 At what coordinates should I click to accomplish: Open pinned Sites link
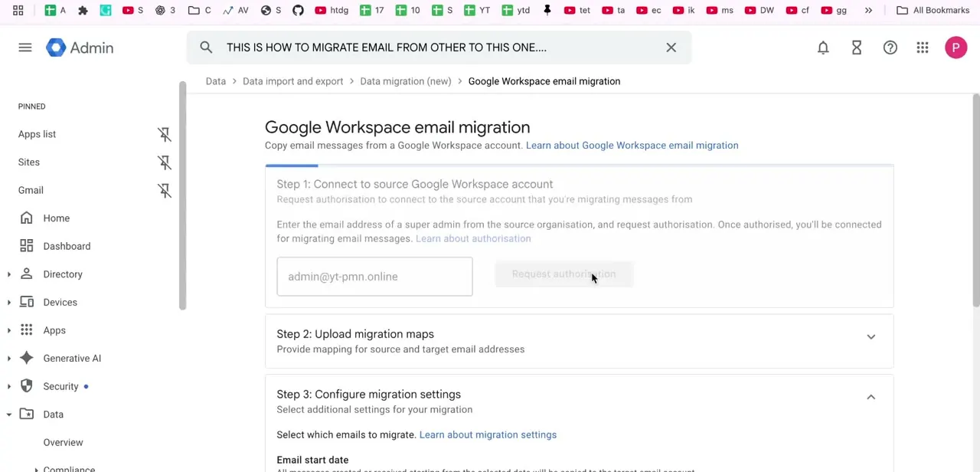pos(29,162)
